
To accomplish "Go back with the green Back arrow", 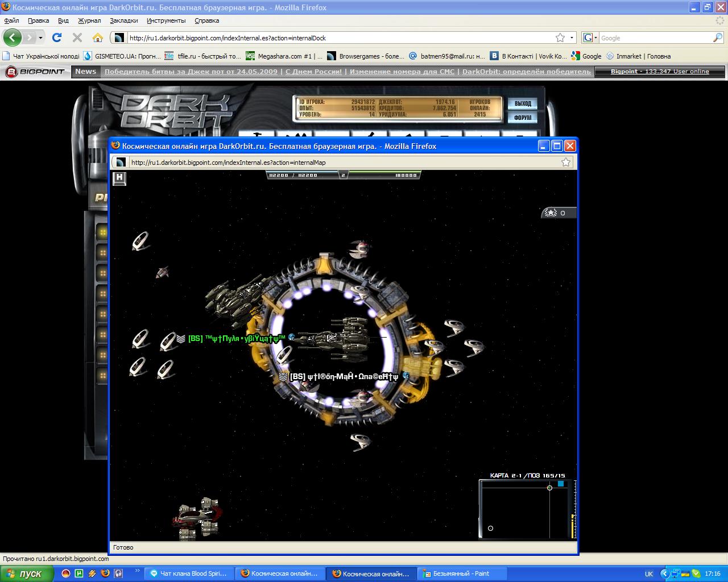I will tap(13, 38).
